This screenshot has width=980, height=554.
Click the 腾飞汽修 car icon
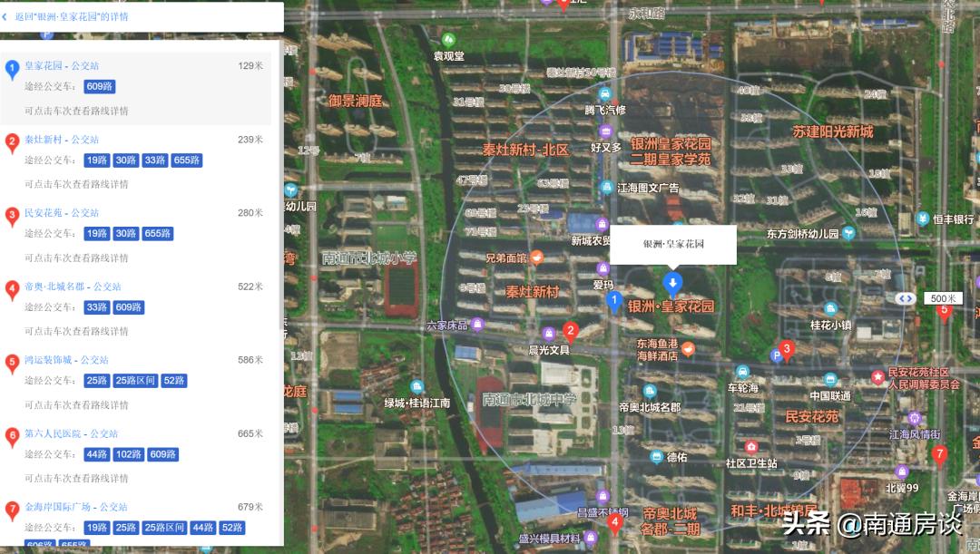coord(604,93)
